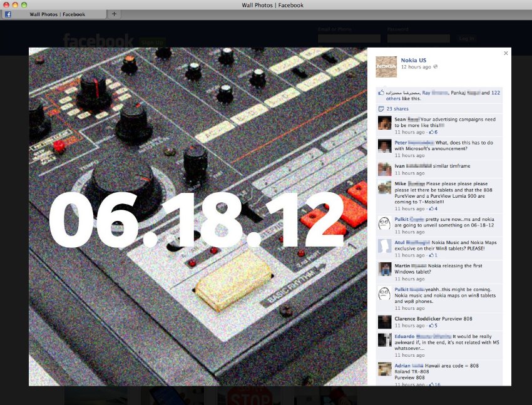Click Ivan's comment avatar

pos(385,170)
